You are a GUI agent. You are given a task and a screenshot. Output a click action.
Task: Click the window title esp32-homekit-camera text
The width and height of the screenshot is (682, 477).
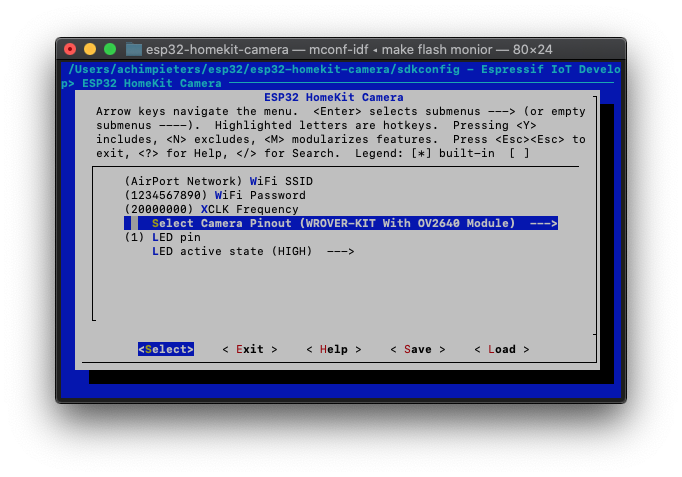coord(217,50)
